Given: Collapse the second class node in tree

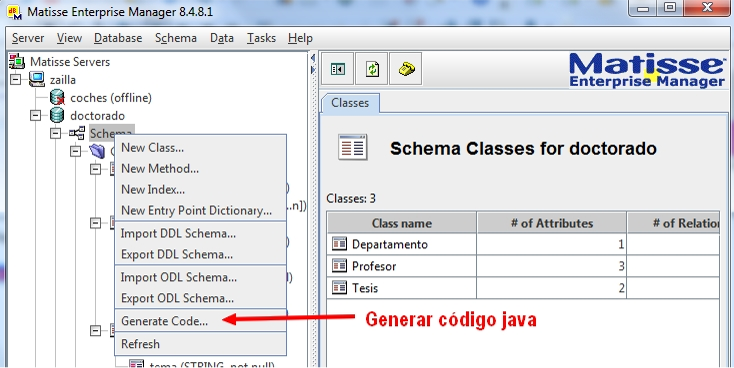Looking at the screenshot, I should [x=96, y=223].
